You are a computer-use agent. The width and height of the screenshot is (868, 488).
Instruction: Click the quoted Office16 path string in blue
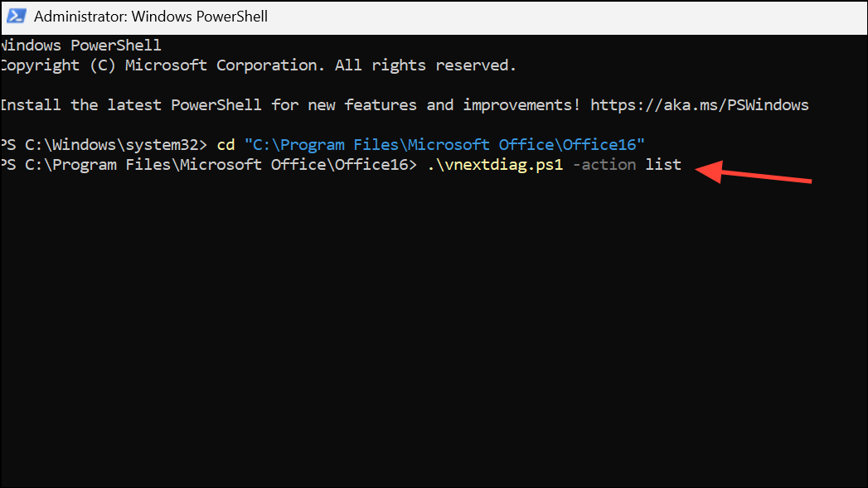444,145
